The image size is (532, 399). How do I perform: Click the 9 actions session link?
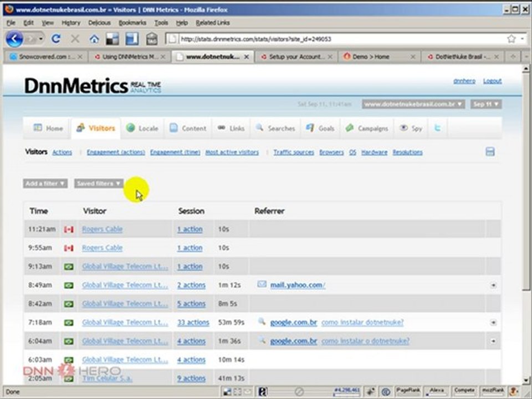click(x=191, y=378)
